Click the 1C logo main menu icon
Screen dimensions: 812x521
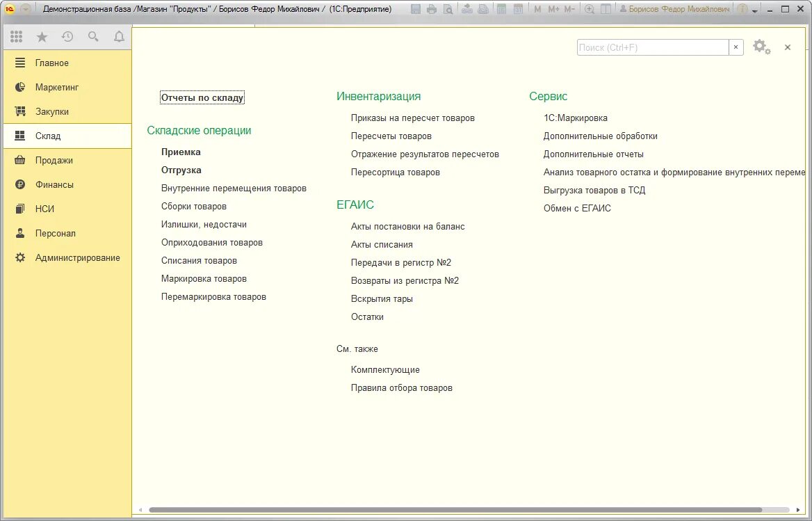pos(9,9)
